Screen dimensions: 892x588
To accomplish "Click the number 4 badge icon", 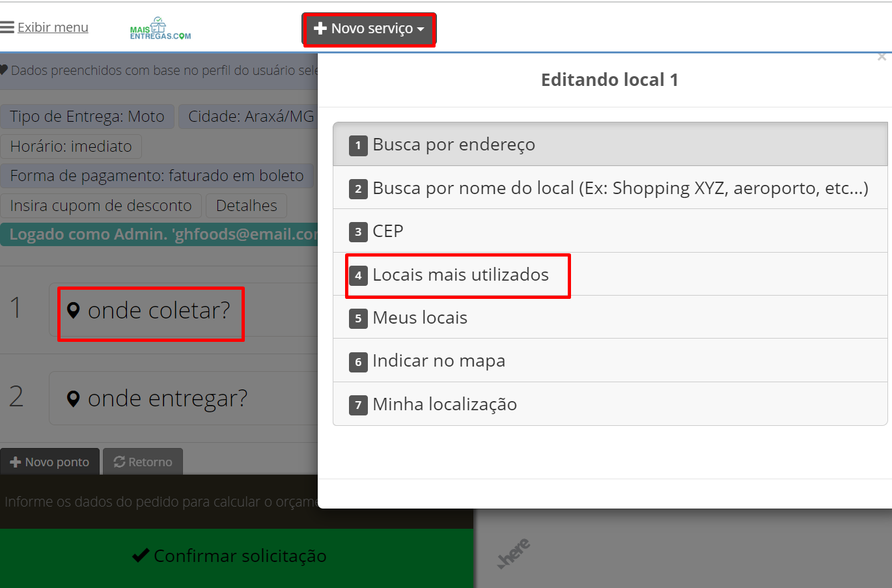I will pos(358,275).
